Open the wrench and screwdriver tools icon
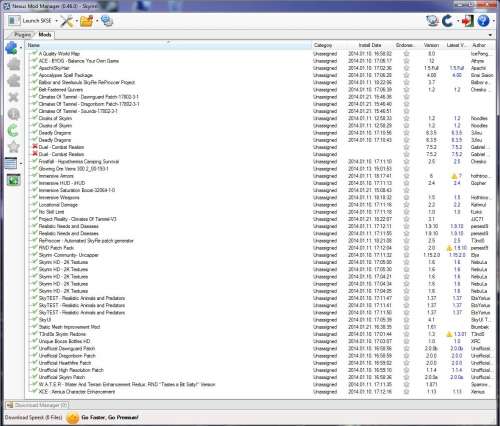 tap(67, 21)
